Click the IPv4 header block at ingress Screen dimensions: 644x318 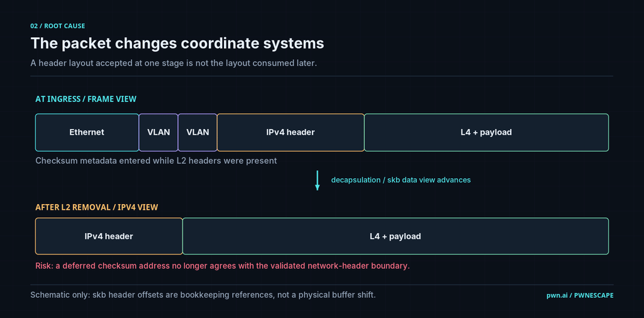pos(291,132)
